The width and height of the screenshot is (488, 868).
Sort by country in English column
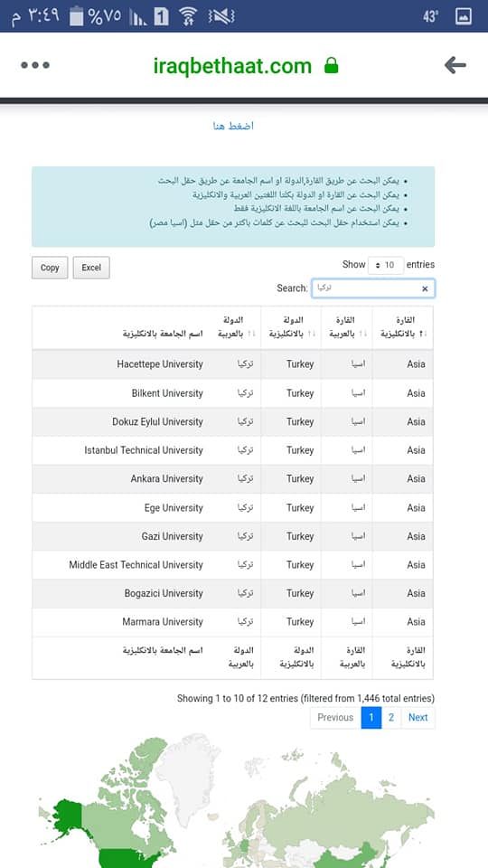[291, 327]
